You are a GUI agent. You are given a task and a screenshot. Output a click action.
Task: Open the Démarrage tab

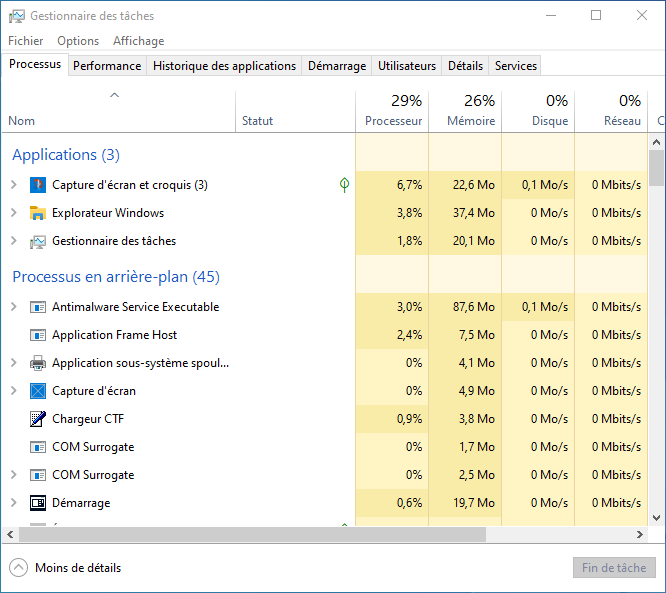(336, 66)
